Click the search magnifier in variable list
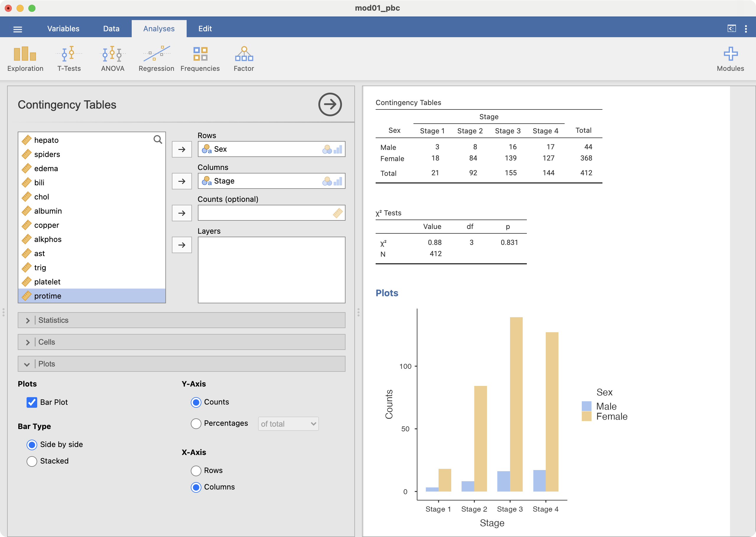Viewport: 756px width, 537px height. point(158,140)
